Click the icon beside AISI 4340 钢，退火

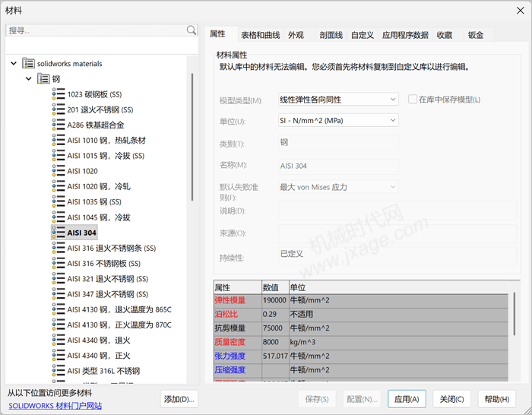pyautogui.click(x=59, y=340)
